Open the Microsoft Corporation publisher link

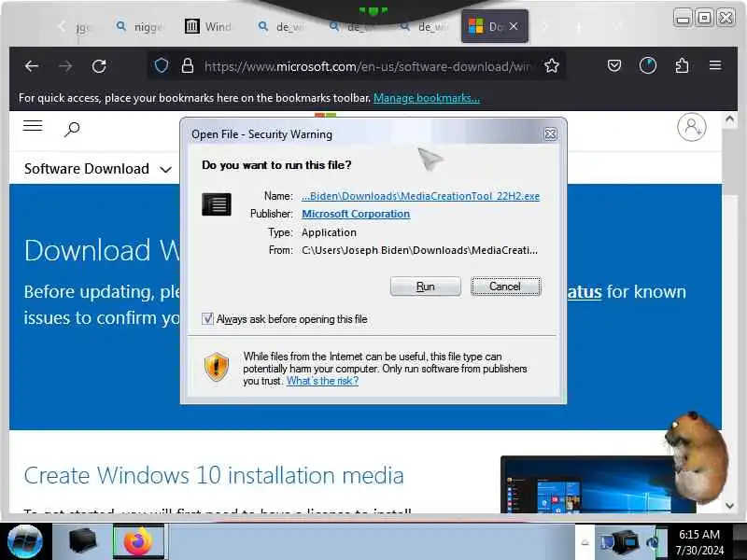tap(356, 214)
